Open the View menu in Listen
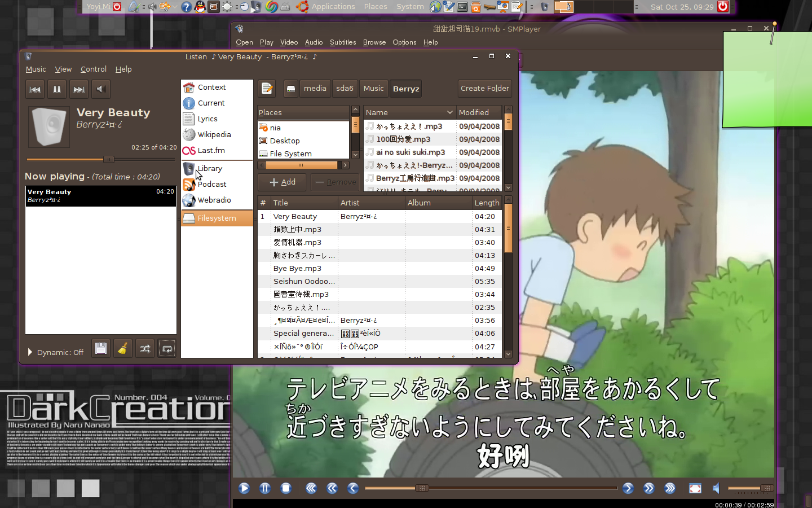Screen dimensions: 812x508 click(x=63, y=69)
